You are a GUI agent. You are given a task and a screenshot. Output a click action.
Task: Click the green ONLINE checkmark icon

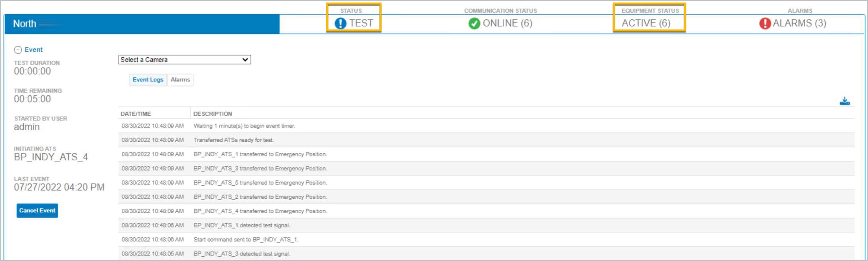point(474,23)
